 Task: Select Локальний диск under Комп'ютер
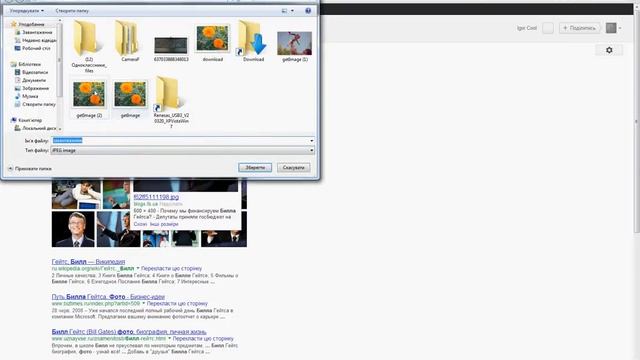[36, 128]
